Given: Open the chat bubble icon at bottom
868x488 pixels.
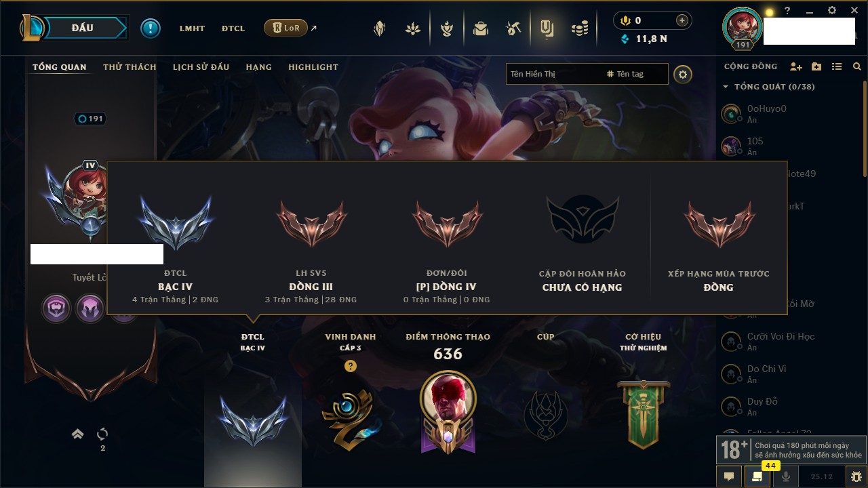Looking at the screenshot, I should [x=729, y=476].
